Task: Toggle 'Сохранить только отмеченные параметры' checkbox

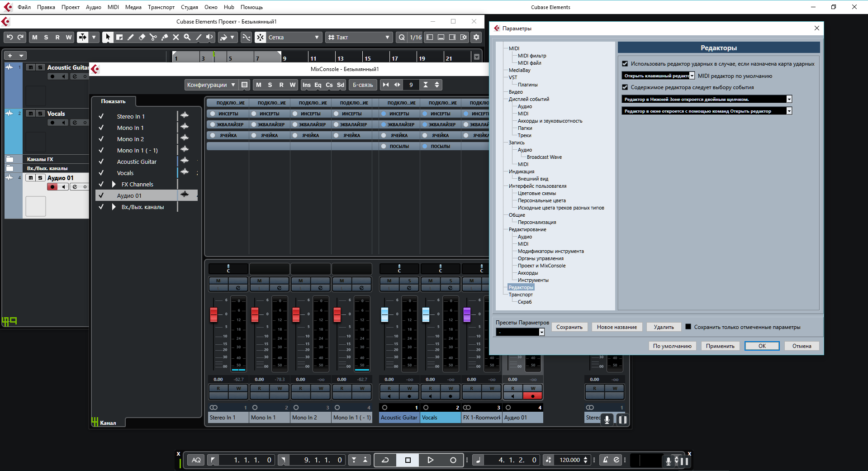Action: (688, 327)
